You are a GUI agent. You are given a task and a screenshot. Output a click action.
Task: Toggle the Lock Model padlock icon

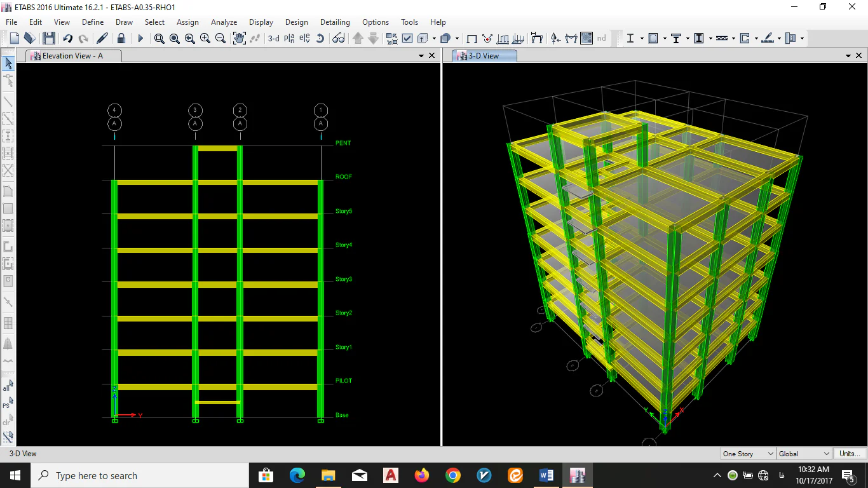pos(121,38)
